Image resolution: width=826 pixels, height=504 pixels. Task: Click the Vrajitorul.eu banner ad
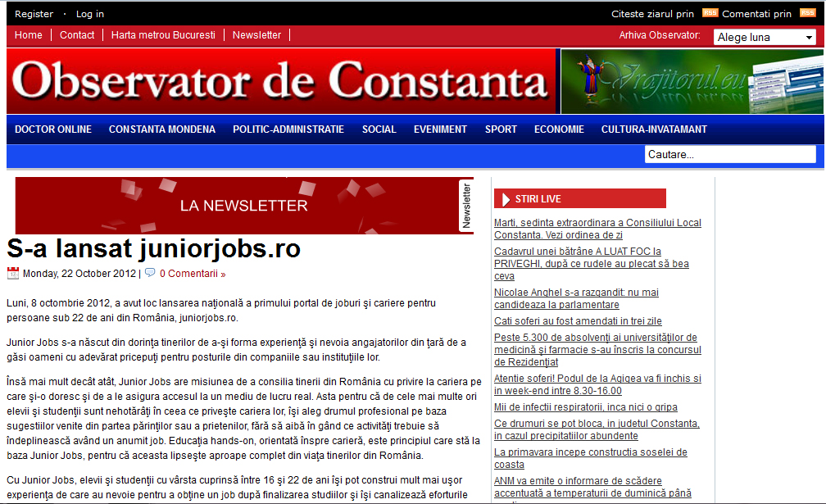coord(692,81)
